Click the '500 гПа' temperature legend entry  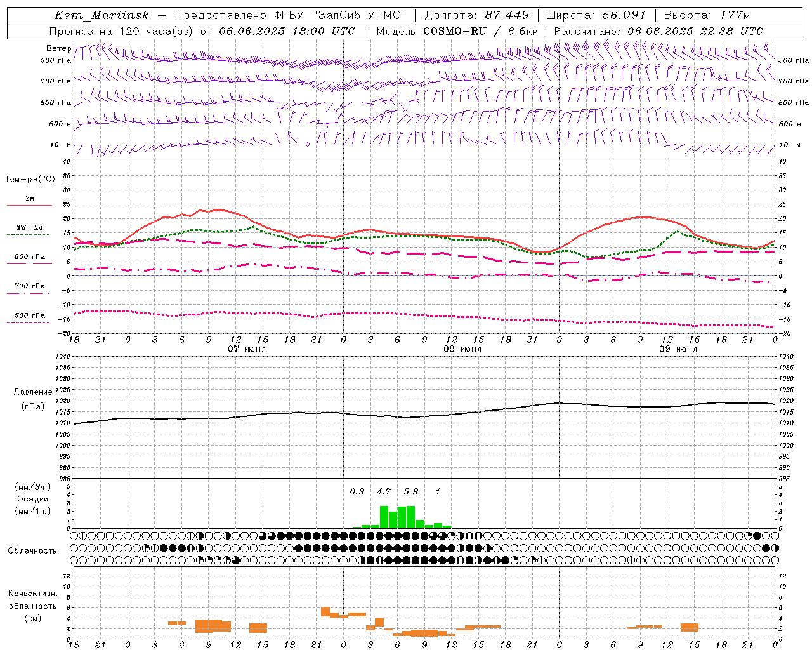pyautogui.click(x=30, y=315)
